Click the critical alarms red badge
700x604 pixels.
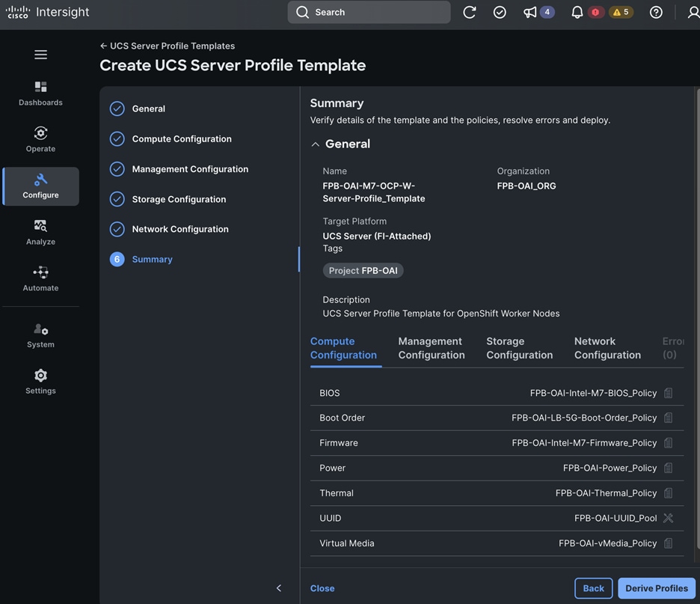click(595, 12)
